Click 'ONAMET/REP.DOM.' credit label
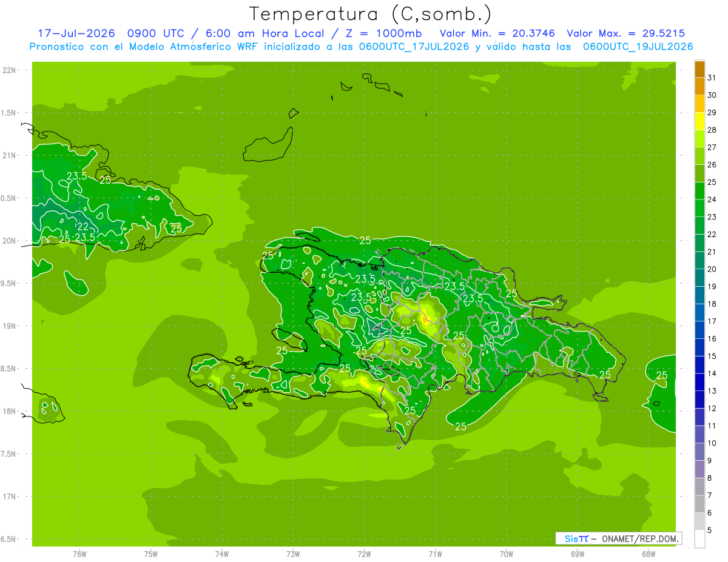The width and height of the screenshot is (728, 562). 640,538
